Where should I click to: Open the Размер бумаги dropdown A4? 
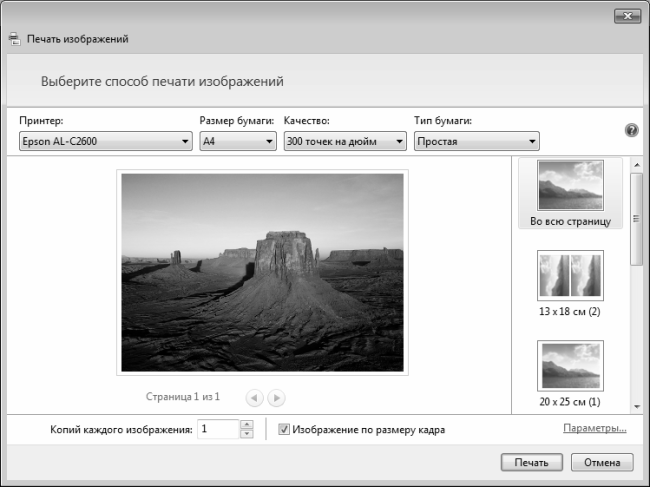238,141
